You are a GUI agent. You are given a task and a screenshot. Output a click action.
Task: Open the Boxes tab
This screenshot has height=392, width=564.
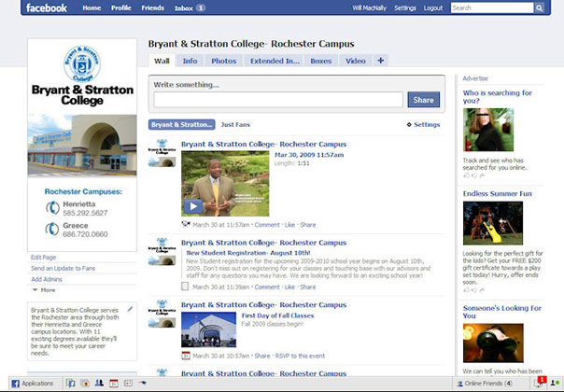click(321, 61)
